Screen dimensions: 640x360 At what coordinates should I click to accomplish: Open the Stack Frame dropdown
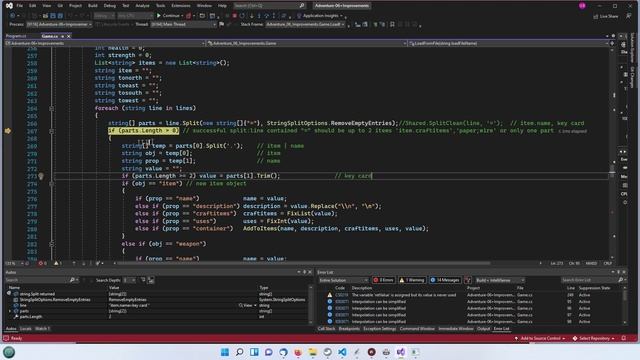pos(305,24)
